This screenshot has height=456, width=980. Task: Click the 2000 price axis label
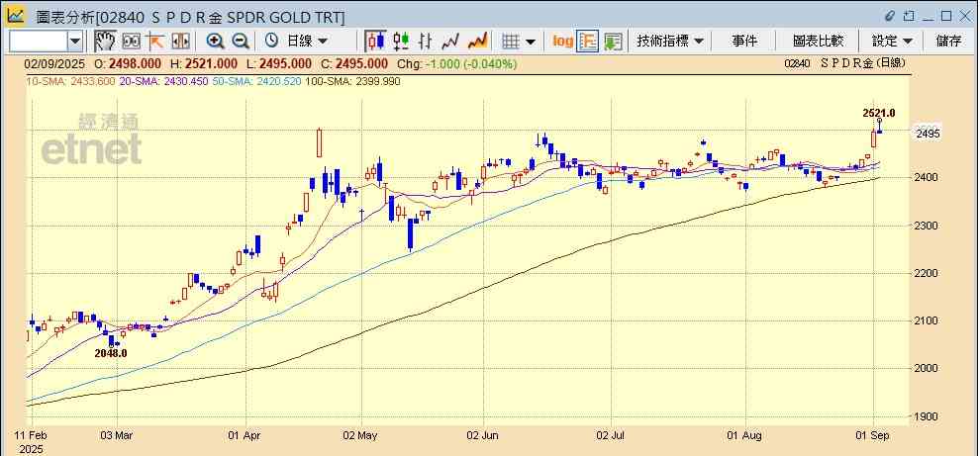[x=929, y=369]
